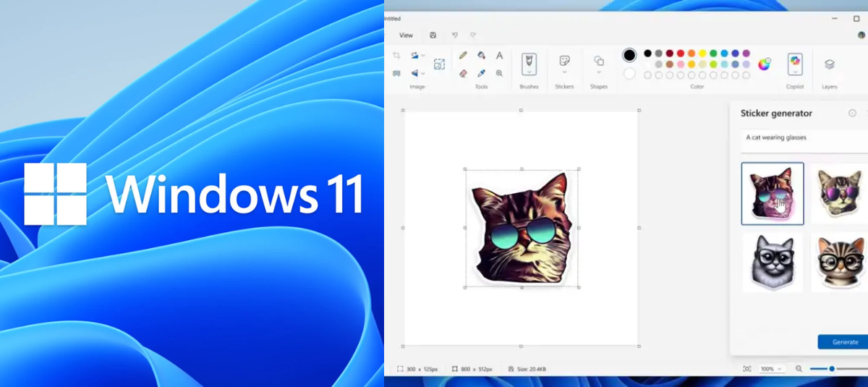Click the Generate button
The image size is (868, 387).
tap(845, 341)
